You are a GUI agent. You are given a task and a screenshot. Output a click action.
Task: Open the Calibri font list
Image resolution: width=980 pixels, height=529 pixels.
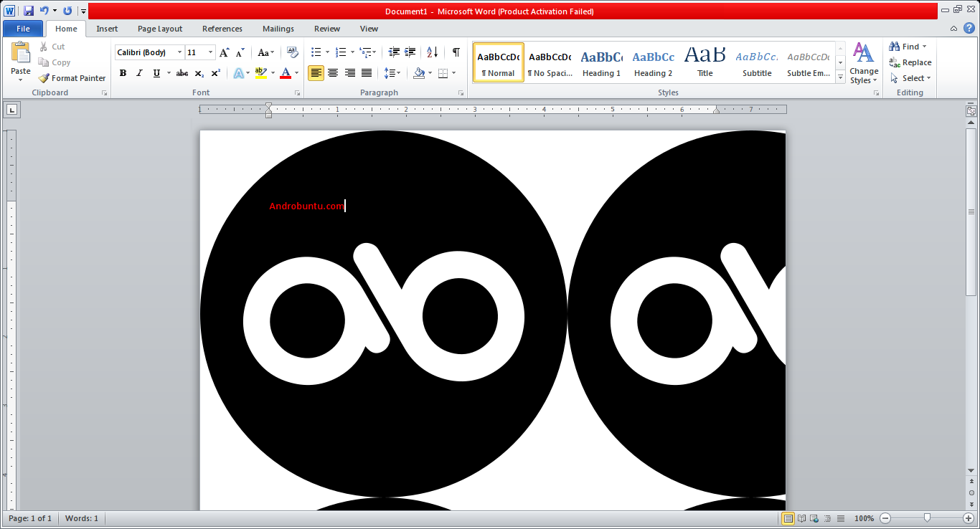pos(180,52)
